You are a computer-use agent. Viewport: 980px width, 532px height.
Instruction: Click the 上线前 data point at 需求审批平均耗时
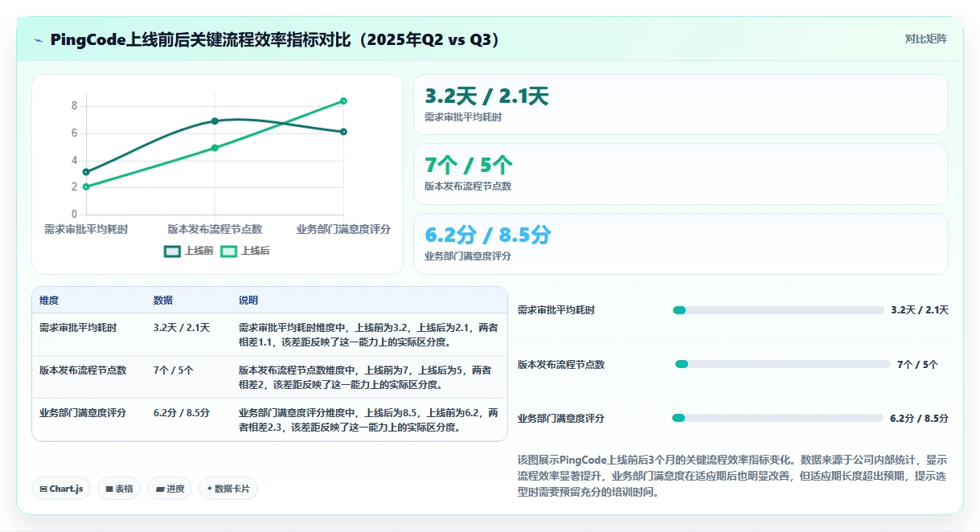[x=86, y=172]
